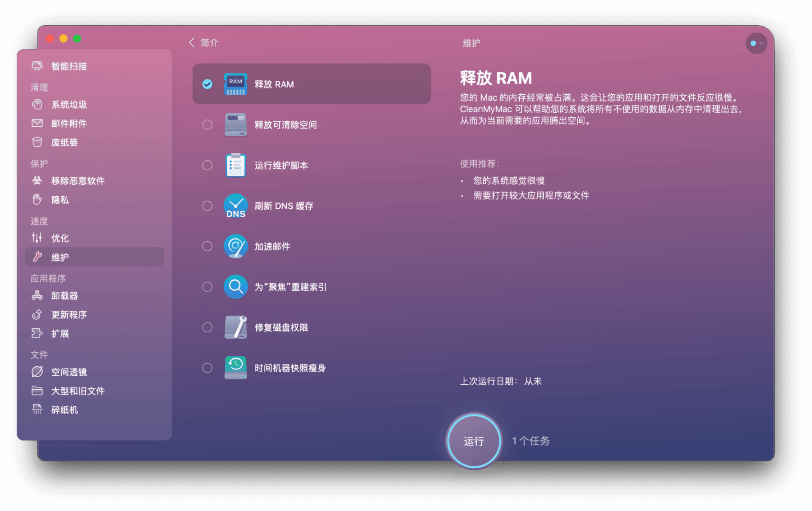Click the round 运行 button
Screen dimensions: 812x511
click(x=474, y=441)
